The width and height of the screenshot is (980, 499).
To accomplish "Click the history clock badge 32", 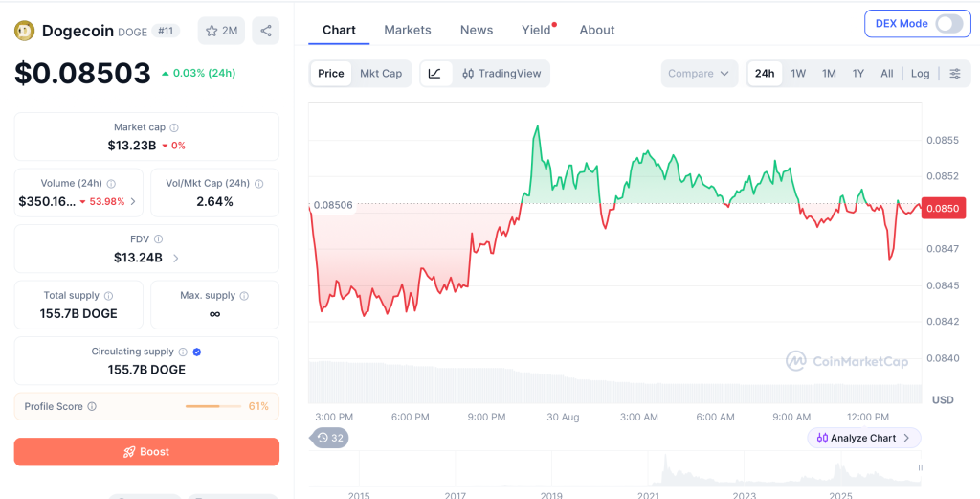I will (x=329, y=438).
